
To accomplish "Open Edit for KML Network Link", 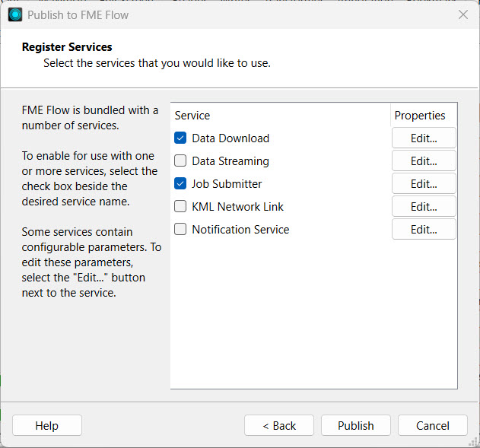I will click(x=424, y=206).
